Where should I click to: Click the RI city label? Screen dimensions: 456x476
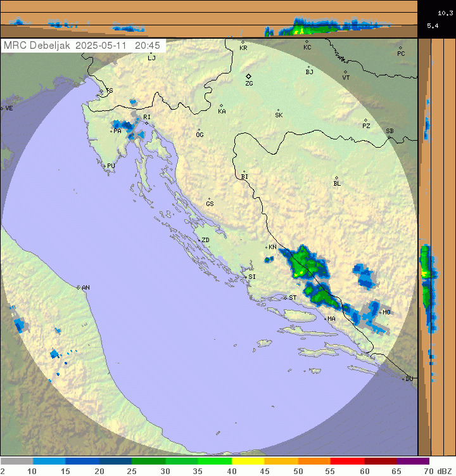[x=147, y=117]
